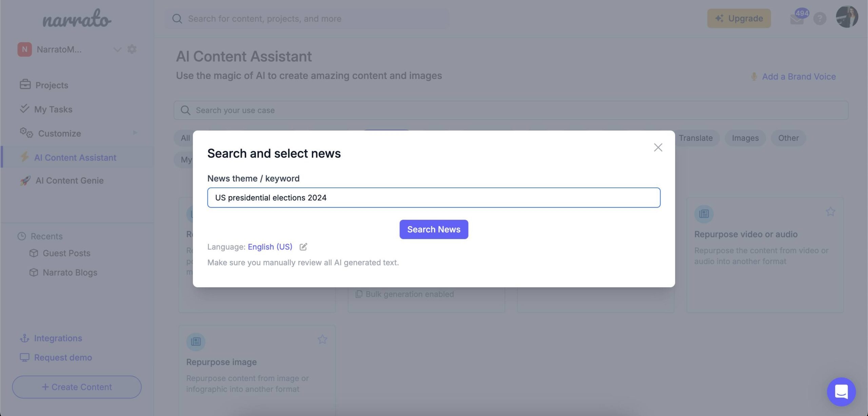868x416 pixels.
Task: Click the English (US) language link
Action: (x=270, y=246)
